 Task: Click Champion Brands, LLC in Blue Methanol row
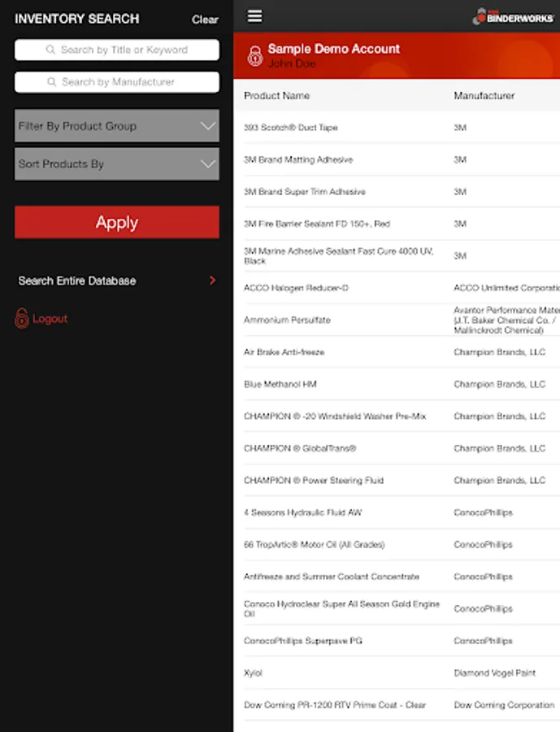tap(499, 384)
